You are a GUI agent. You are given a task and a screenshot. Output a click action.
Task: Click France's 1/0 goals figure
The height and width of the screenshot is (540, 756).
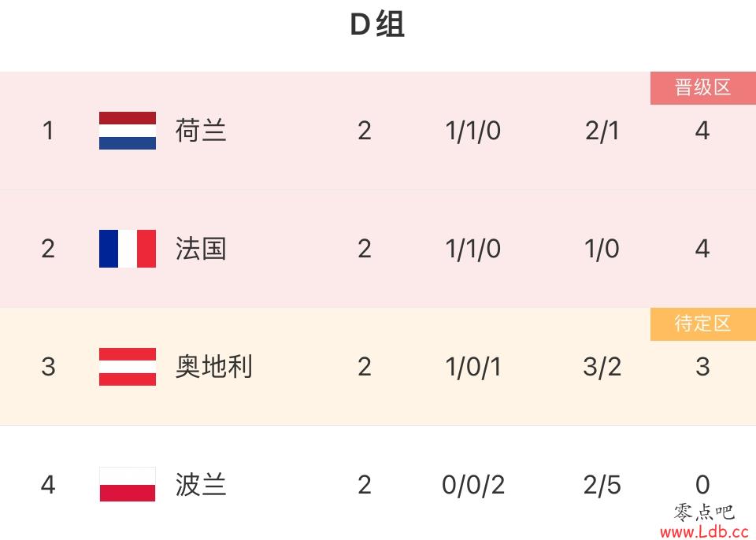(602, 250)
